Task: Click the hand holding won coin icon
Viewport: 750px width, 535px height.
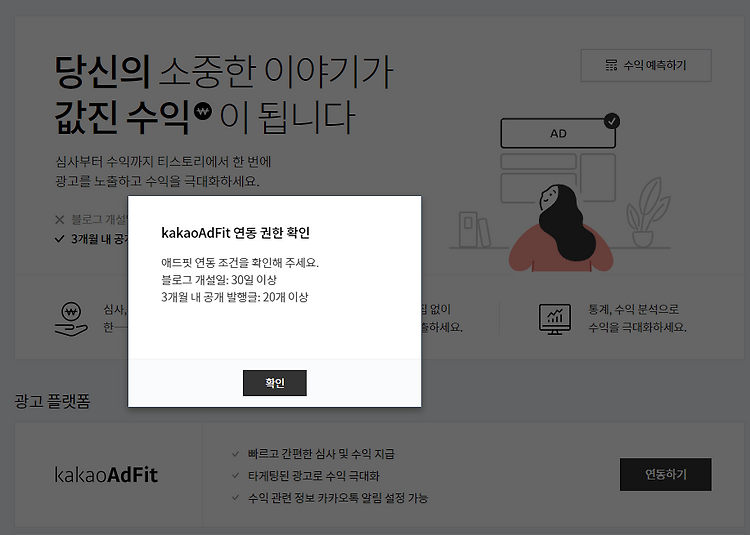Action: pos(71,318)
